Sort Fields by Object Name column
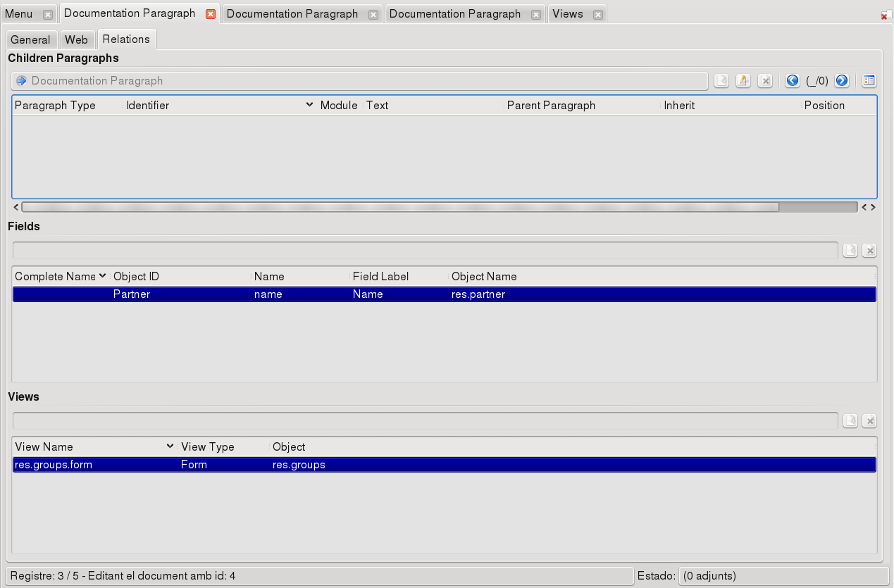This screenshot has width=894, height=588. click(x=484, y=277)
